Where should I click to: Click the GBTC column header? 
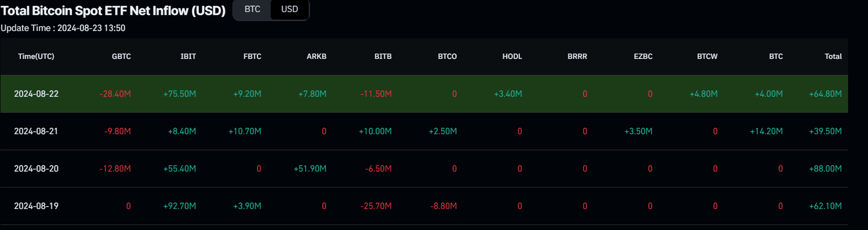tap(121, 57)
